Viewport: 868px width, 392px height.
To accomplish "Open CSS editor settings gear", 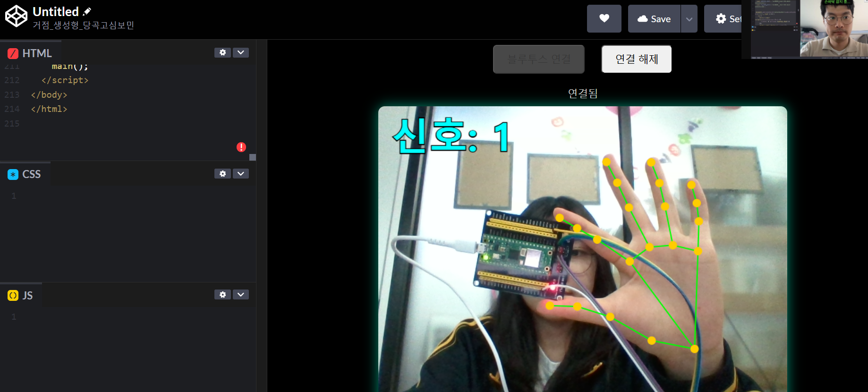I will (222, 174).
